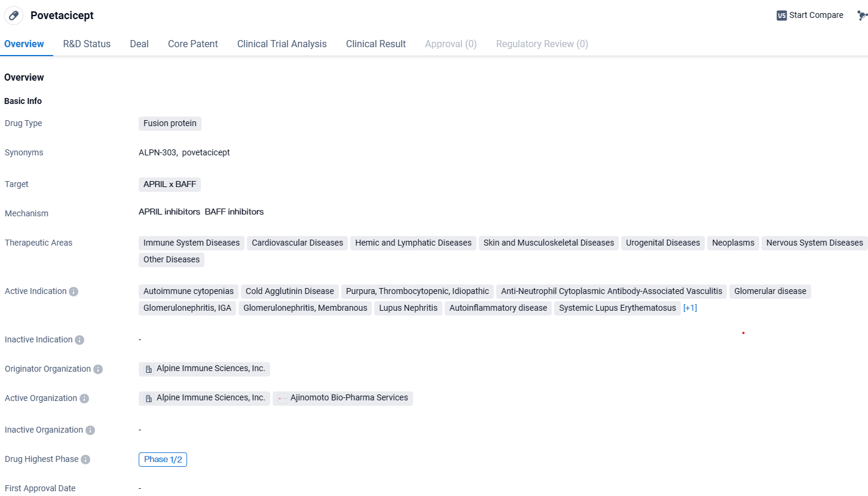Viewport: 868px width, 496px height.
Task: Open the Core Patent tab
Action: pyautogui.click(x=192, y=44)
